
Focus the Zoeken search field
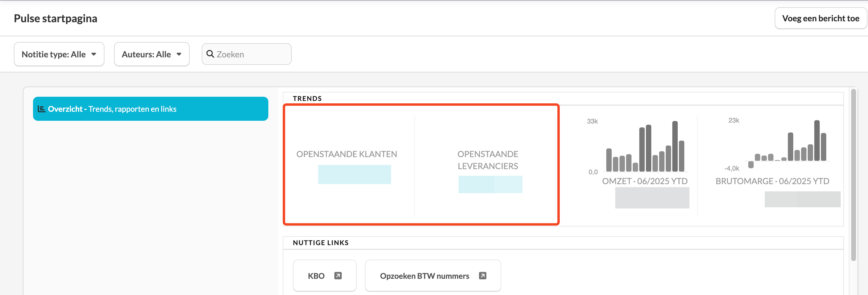pos(247,54)
